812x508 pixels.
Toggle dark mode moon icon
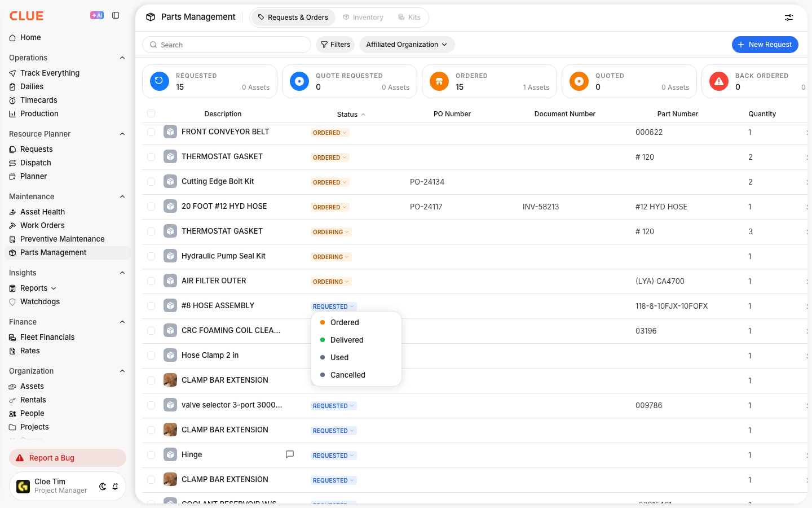[x=103, y=486]
